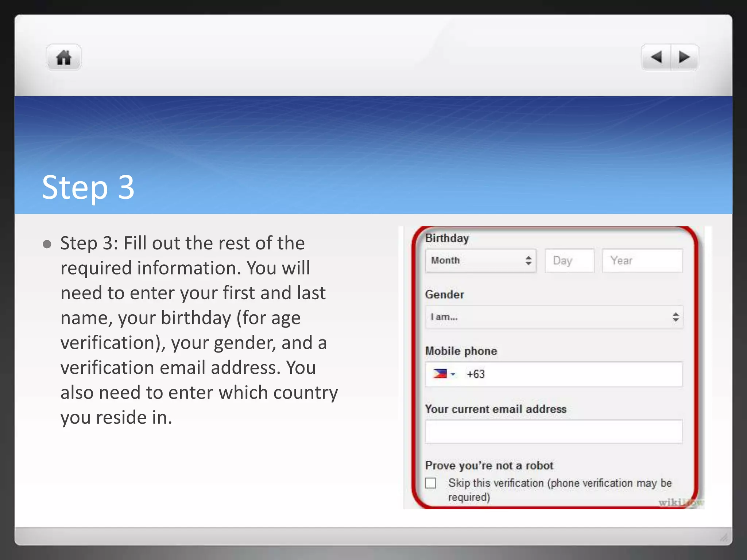Click 'Prove you're not a robot' heading

pos(489,466)
